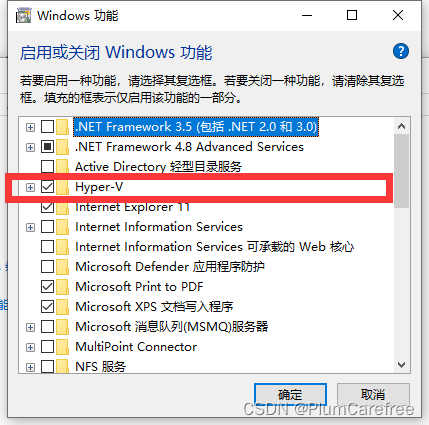Click the 确定 button
Viewport: 429px width, 425px height.
290,395
